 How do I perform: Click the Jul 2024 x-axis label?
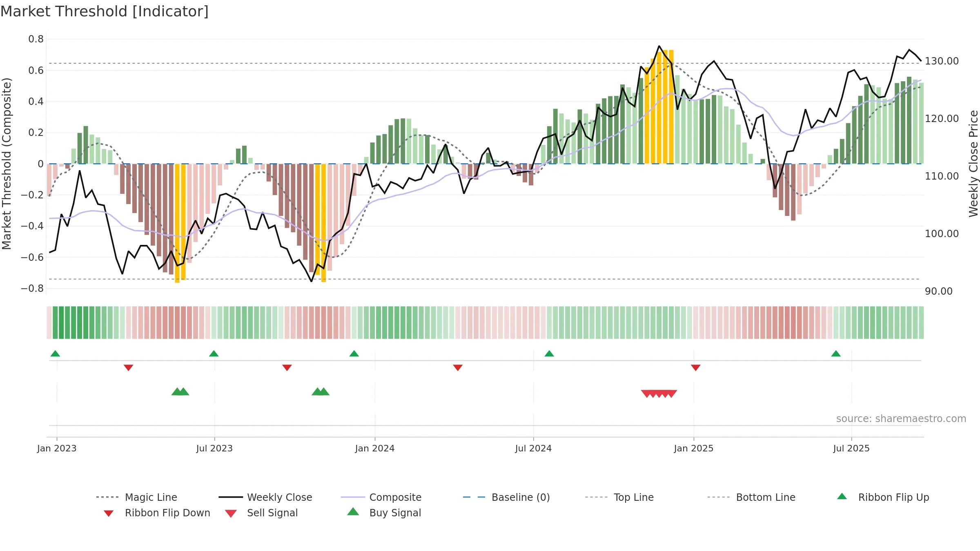tap(533, 449)
